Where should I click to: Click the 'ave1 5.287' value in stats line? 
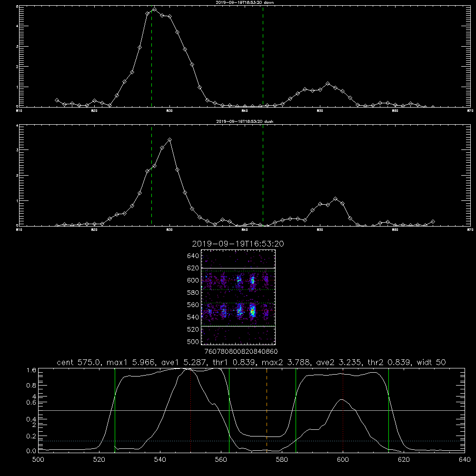click(x=186, y=362)
